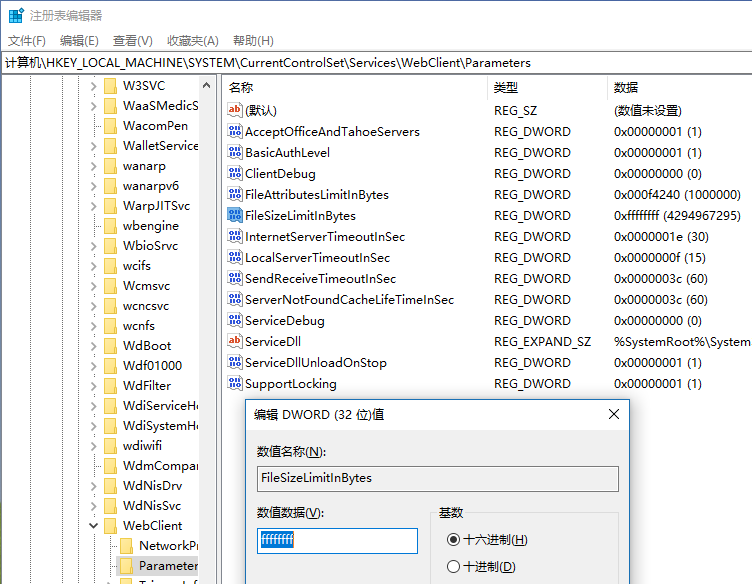The width and height of the screenshot is (752, 584).
Task: Click the registry path address bar
Action: pos(376,63)
